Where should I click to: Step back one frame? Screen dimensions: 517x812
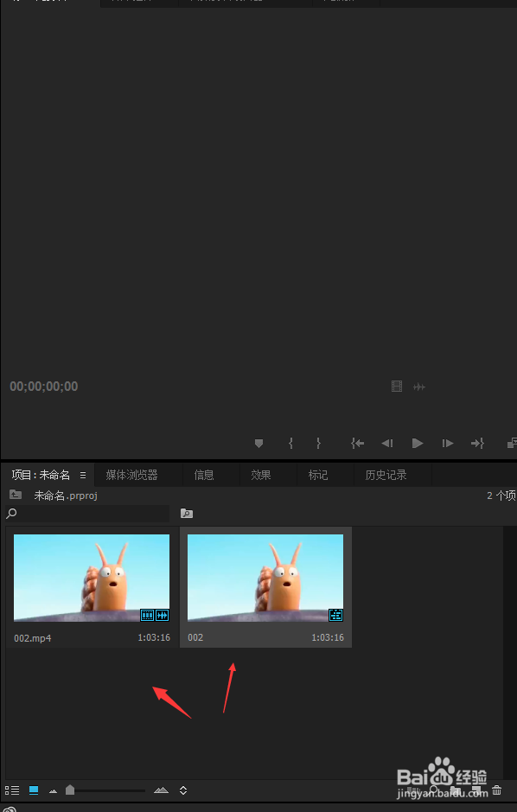387,444
